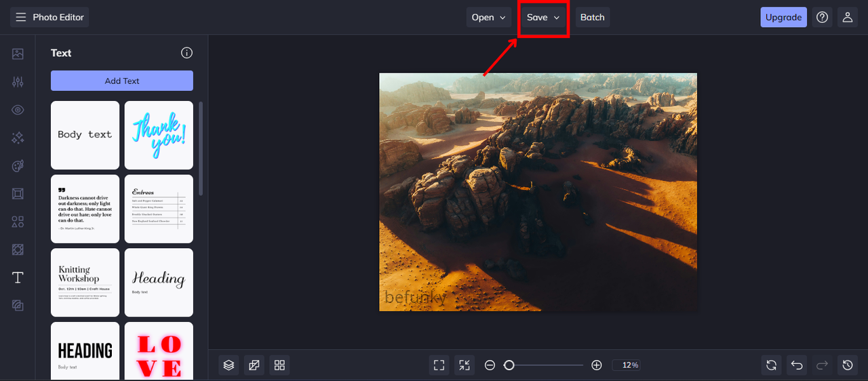Click the flatten layers icon
868x381 pixels.
coord(254,365)
